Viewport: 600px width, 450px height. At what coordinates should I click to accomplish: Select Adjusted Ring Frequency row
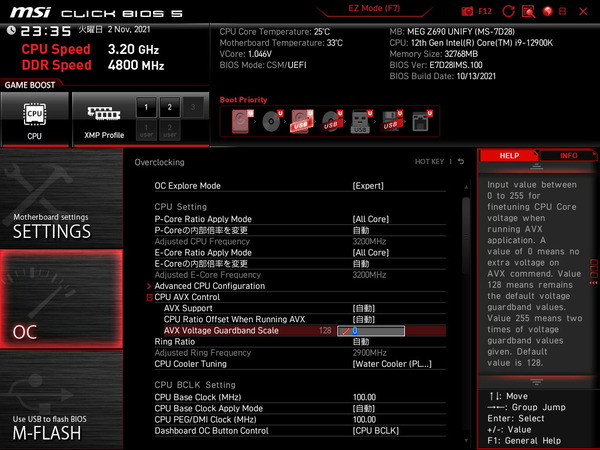[x=300, y=353]
